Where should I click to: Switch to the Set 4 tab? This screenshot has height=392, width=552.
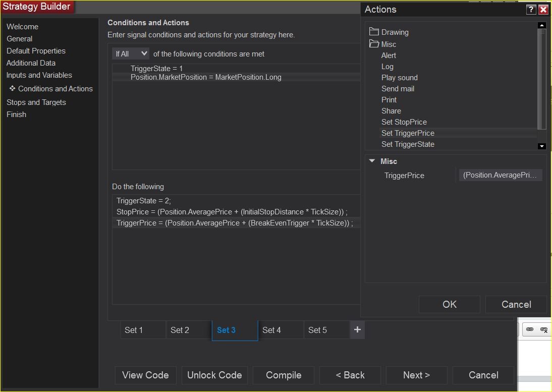[271, 330]
